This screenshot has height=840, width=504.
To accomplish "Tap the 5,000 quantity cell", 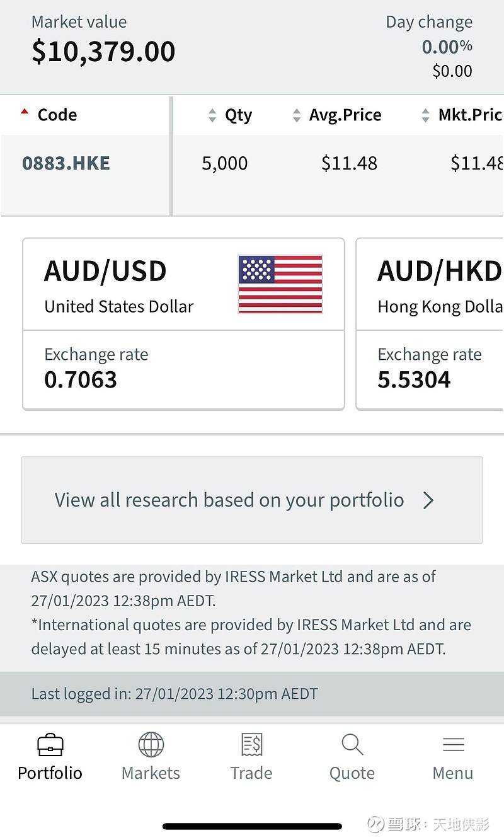I will coord(225,164).
